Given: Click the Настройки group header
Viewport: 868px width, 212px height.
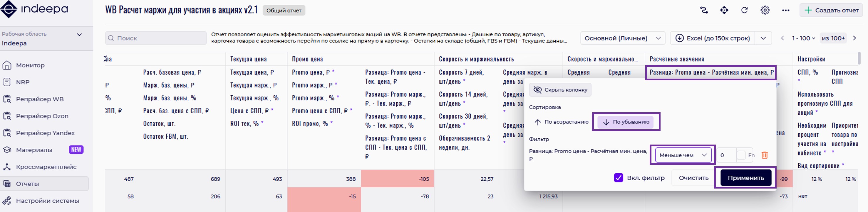Looking at the screenshot, I should point(811,59).
